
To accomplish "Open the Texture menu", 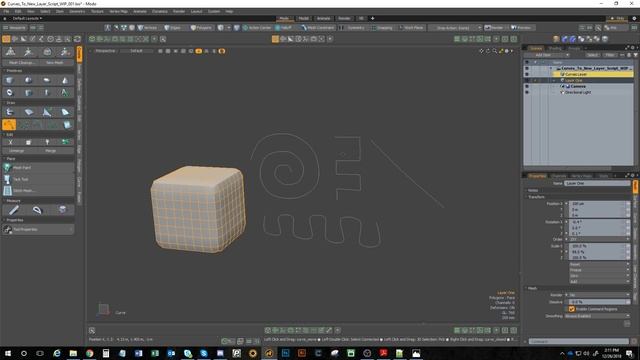I will point(97,11).
